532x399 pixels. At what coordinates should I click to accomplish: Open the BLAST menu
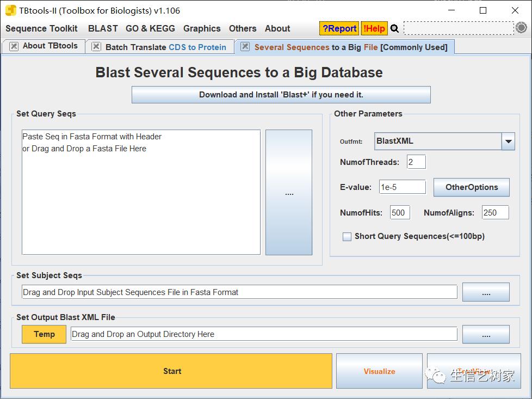[103, 28]
